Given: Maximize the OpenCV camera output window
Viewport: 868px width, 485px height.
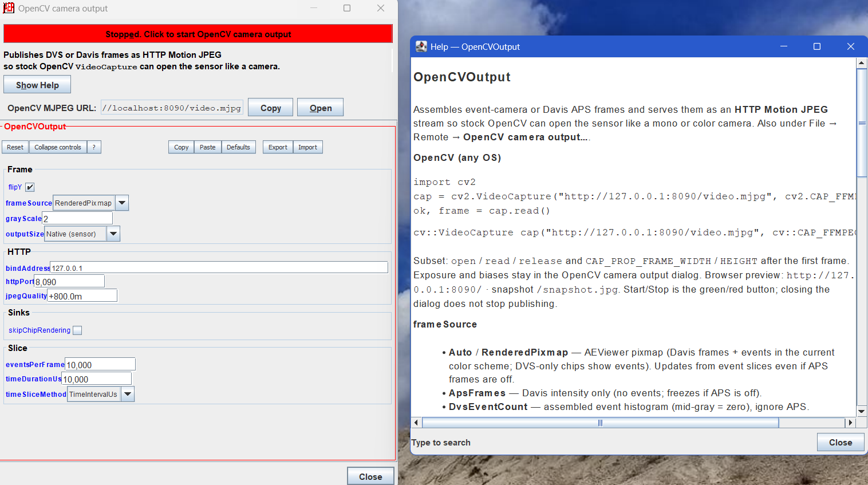Looking at the screenshot, I should [347, 8].
